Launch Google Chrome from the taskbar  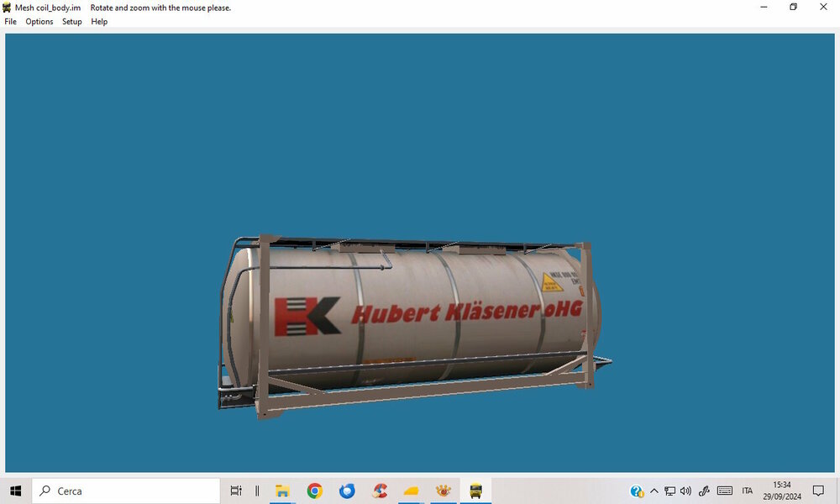[314, 491]
